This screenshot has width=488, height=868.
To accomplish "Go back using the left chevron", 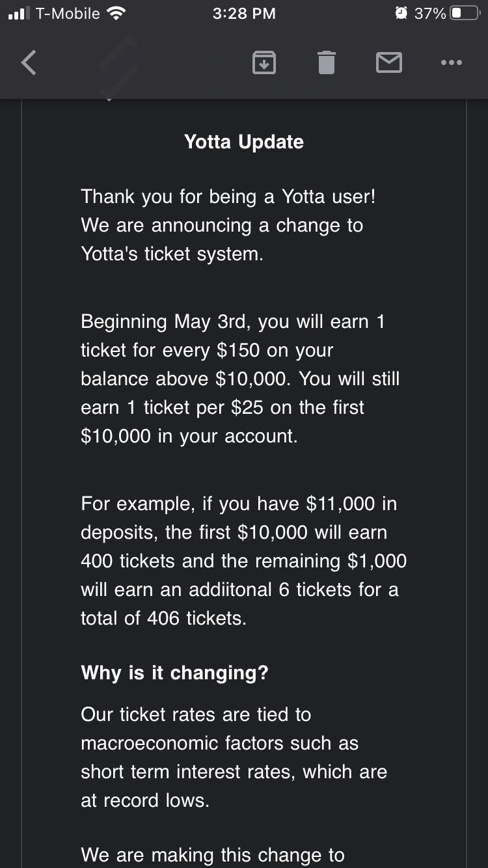I will point(29,62).
